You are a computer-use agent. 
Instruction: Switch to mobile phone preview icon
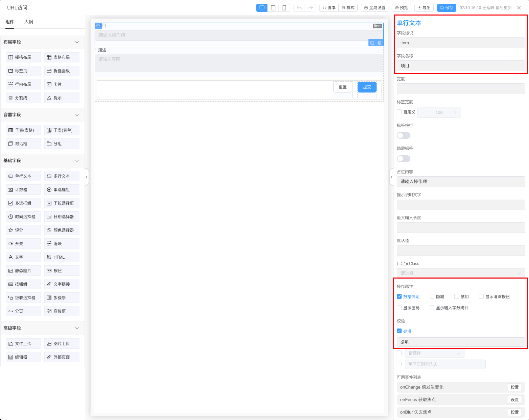(284, 8)
